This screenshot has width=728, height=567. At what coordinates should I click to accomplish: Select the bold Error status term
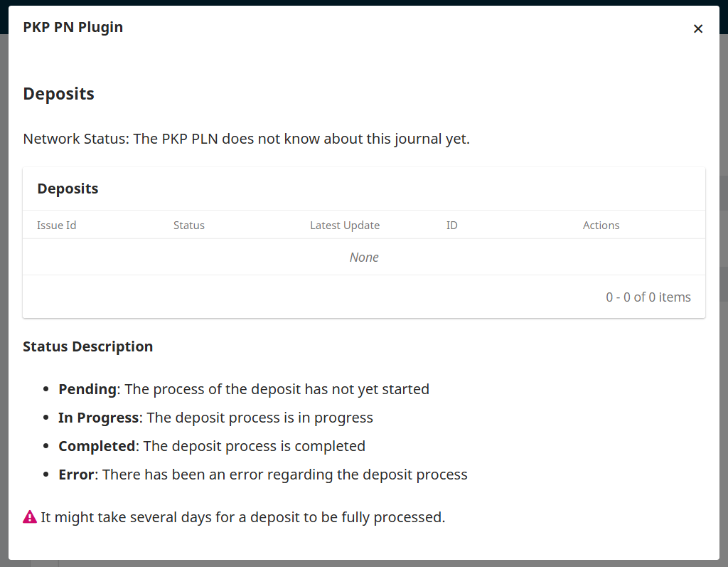pyautogui.click(x=76, y=475)
